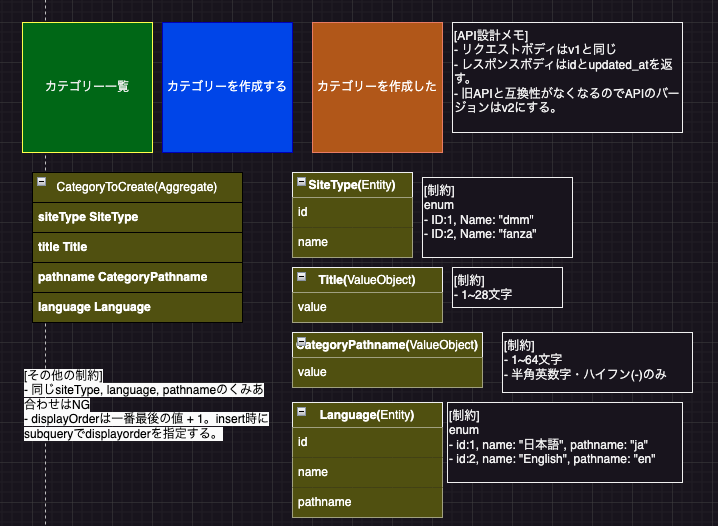The image size is (718, 526).
Task: Select the name row in SiteType
Action: point(353,242)
